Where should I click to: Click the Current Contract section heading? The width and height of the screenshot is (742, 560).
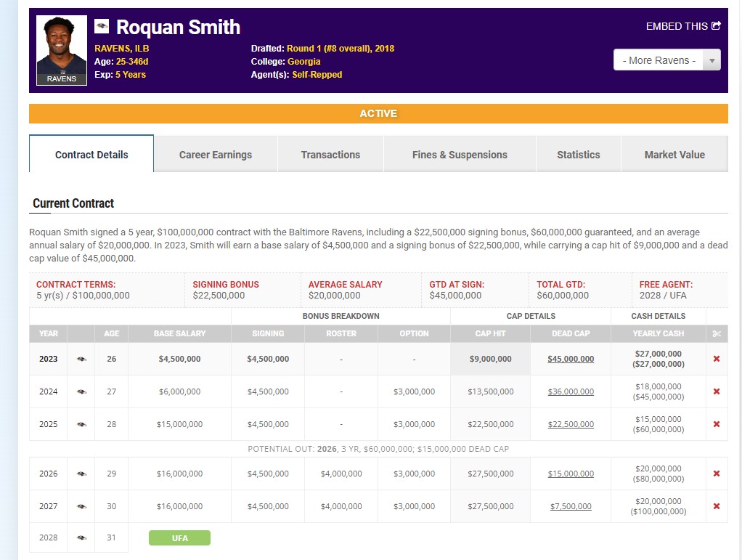(x=73, y=203)
